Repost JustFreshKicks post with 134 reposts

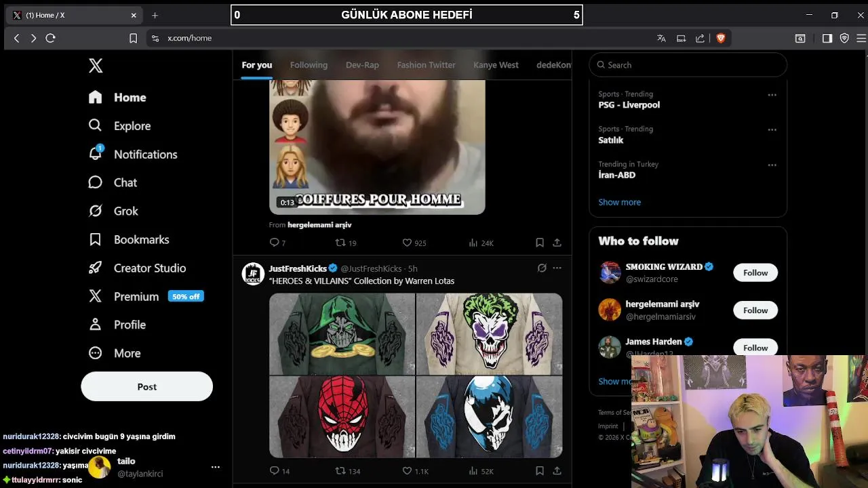click(x=348, y=471)
